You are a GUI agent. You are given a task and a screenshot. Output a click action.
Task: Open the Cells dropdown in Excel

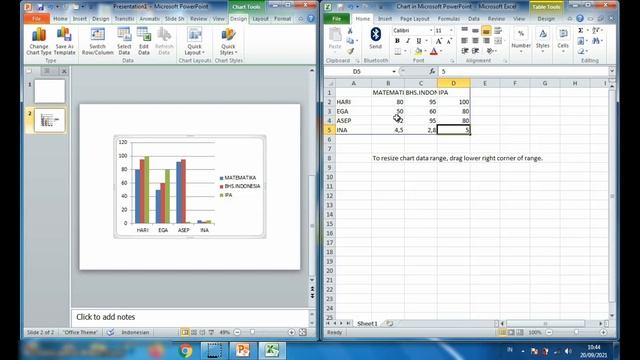[563, 41]
